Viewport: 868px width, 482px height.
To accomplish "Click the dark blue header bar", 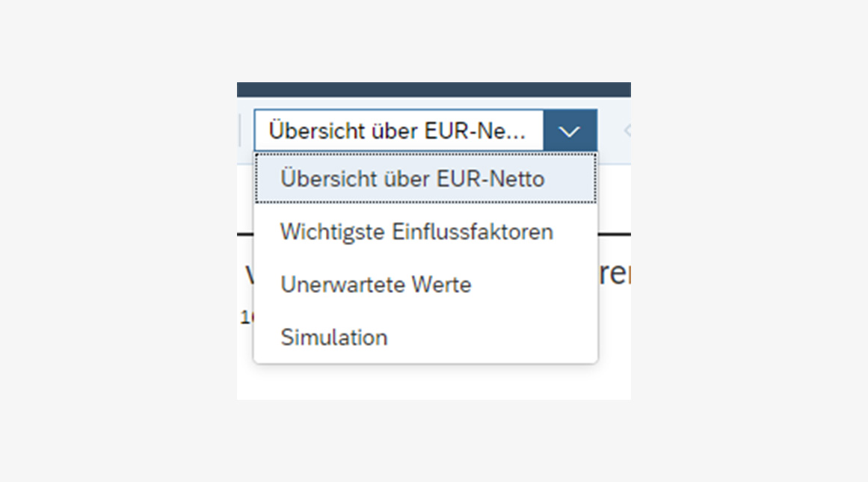I will click(434, 90).
